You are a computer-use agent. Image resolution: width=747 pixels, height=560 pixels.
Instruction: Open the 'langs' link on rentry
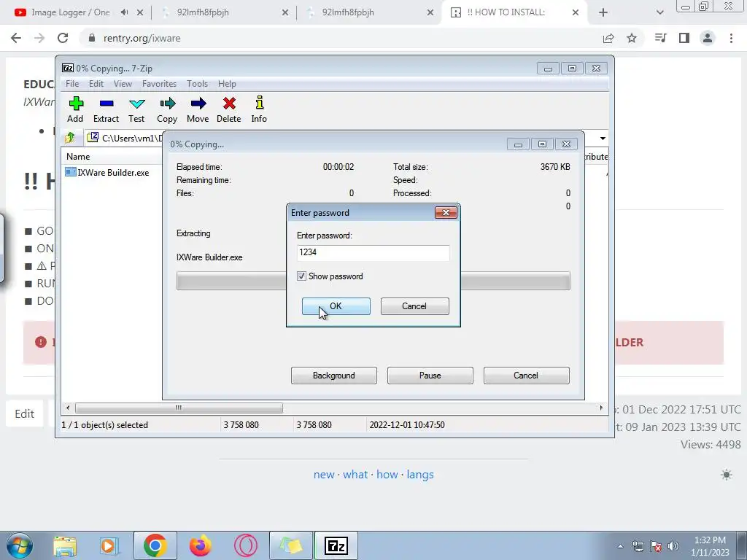point(420,475)
